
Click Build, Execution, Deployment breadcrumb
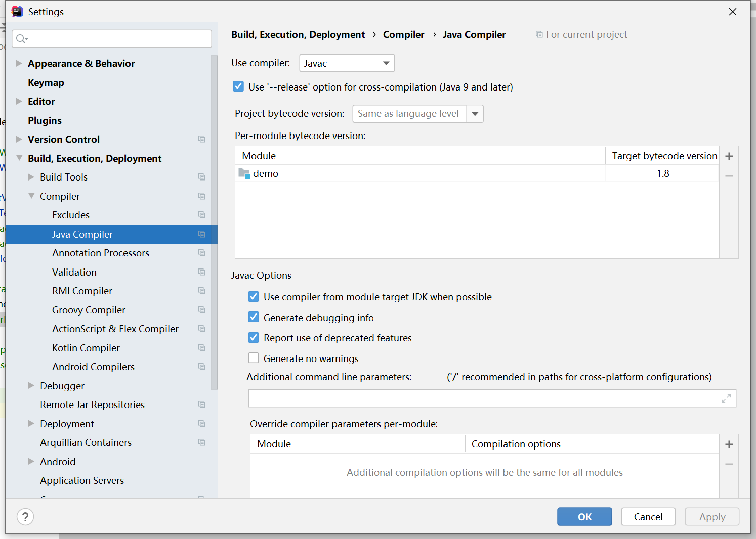(x=298, y=34)
